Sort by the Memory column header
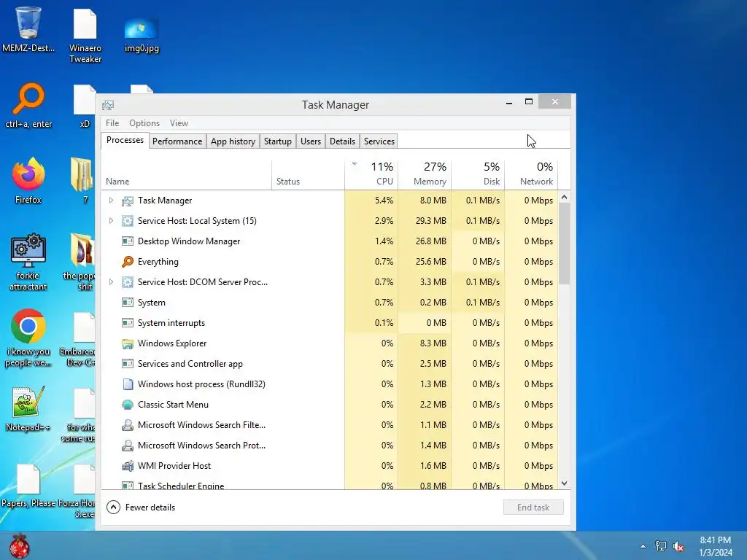The width and height of the screenshot is (747, 560). tap(425, 174)
